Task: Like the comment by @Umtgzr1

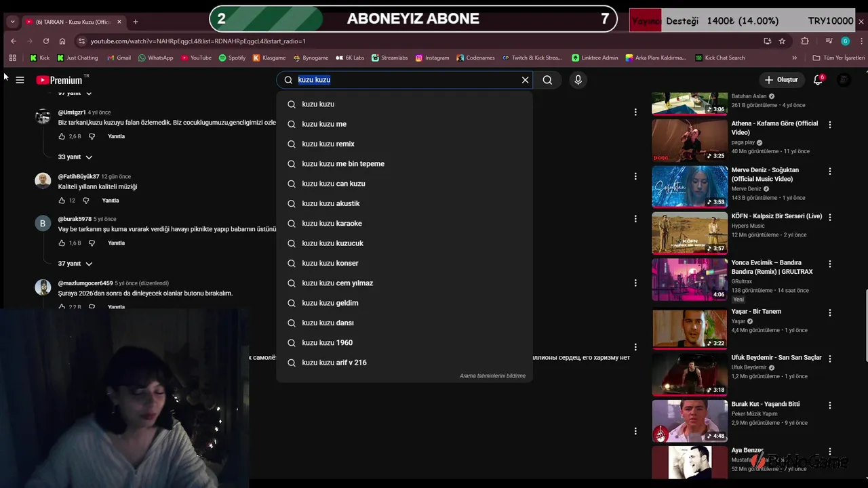Action: (62, 136)
